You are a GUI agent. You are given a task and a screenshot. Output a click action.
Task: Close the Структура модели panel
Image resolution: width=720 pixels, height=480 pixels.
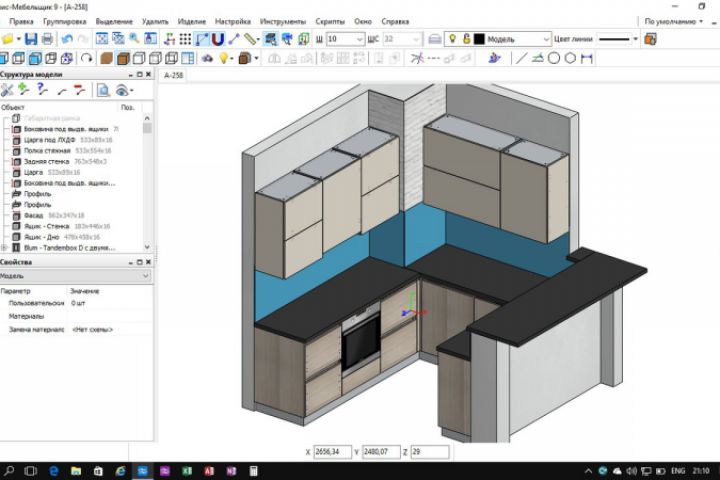pos(148,74)
